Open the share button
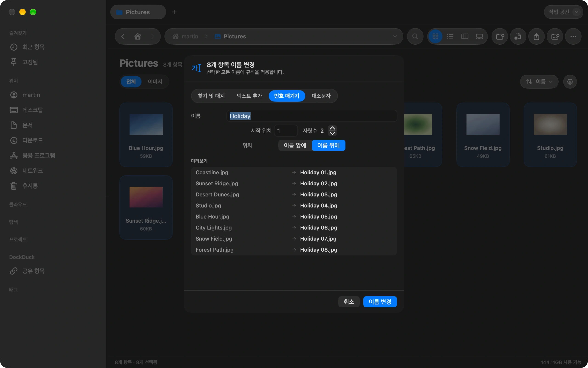This screenshot has height=368, width=588. tap(537, 37)
